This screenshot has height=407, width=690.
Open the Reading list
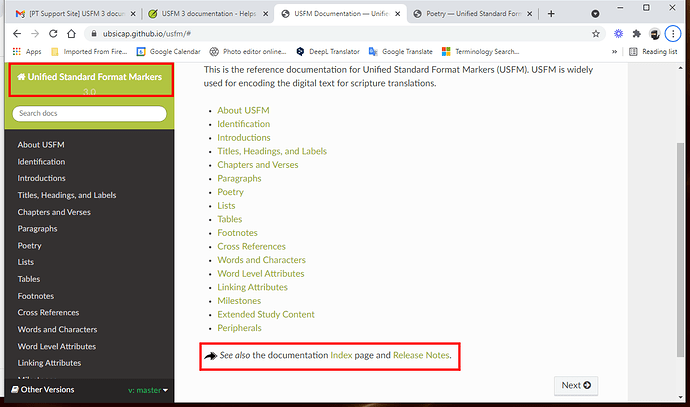[653, 51]
